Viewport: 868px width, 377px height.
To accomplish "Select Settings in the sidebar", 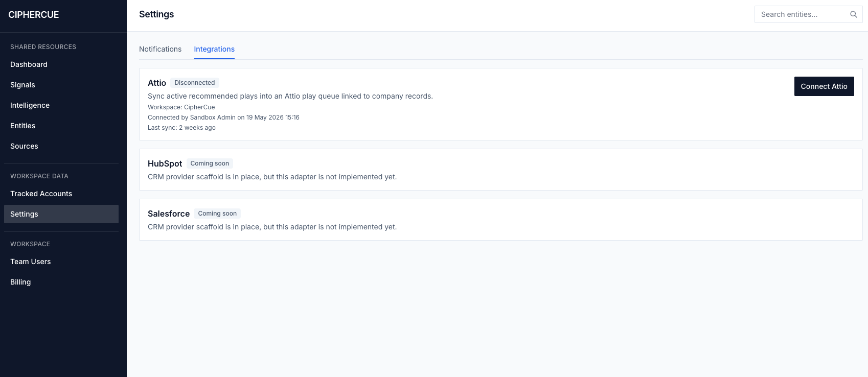I will click(x=61, y=214).
